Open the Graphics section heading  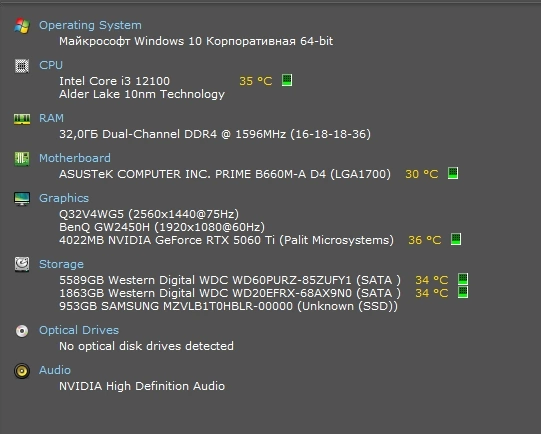click(64, 198)
